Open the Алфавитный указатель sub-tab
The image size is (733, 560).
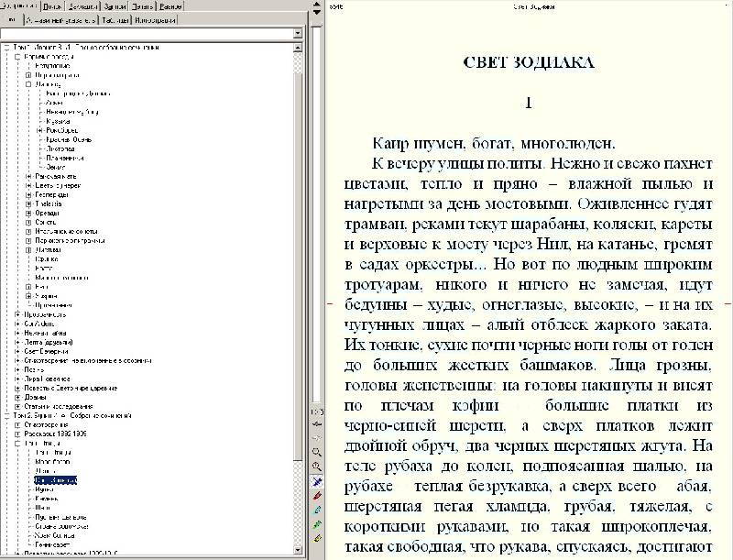[x=60, y=20]
